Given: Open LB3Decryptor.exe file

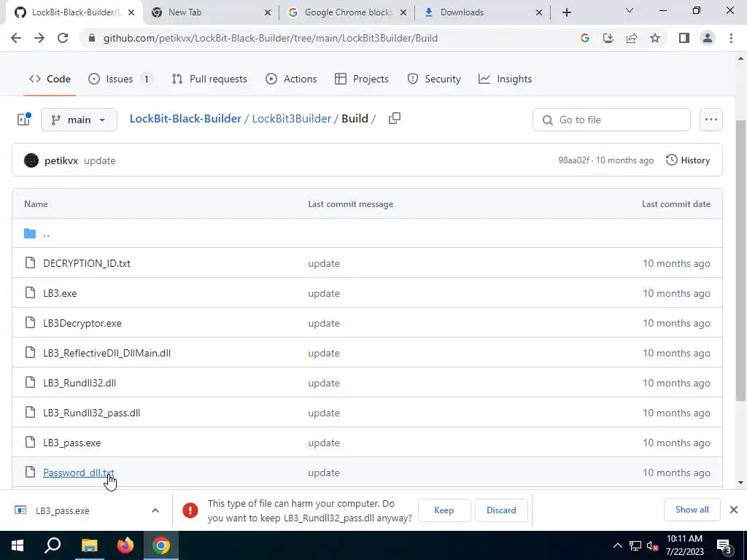Looking at the screenshot, I should coord(82,323).
